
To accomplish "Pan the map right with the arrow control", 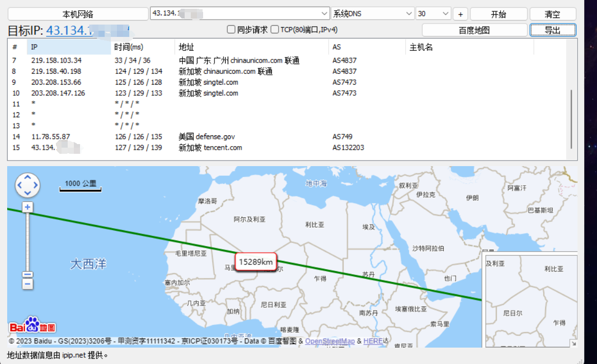I will coord(35,186).
